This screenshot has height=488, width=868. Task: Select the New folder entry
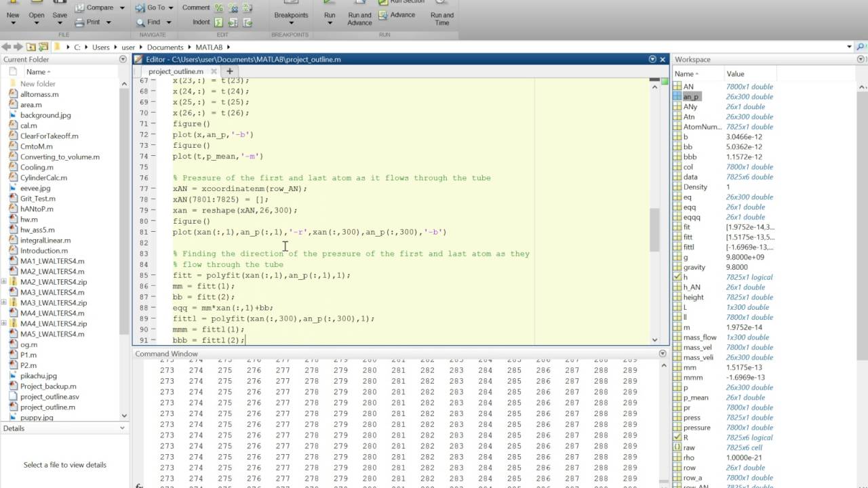pyautogui.click(x=37, y=84)
